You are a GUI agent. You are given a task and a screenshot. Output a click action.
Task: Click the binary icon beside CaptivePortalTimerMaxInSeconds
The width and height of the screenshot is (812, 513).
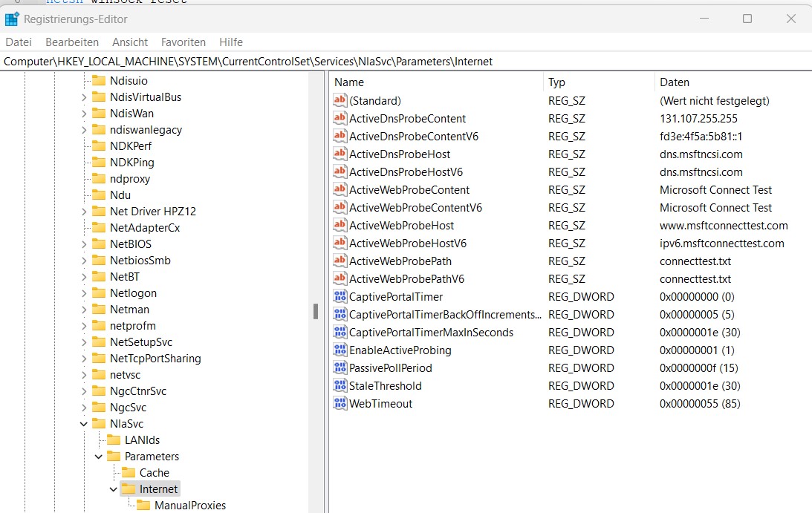[x=340, y=332]
